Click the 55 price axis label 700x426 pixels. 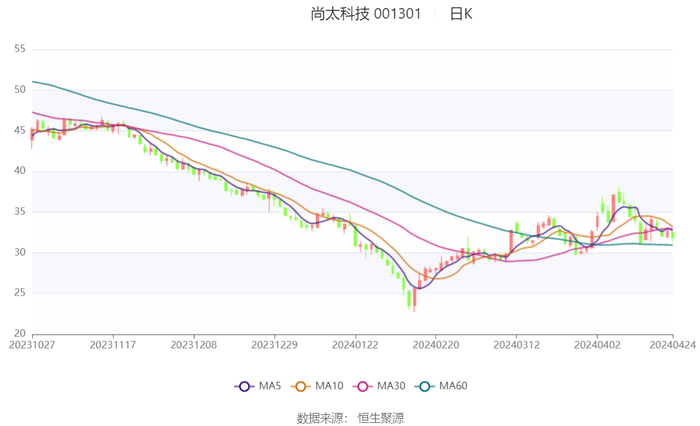pos(19,48)
